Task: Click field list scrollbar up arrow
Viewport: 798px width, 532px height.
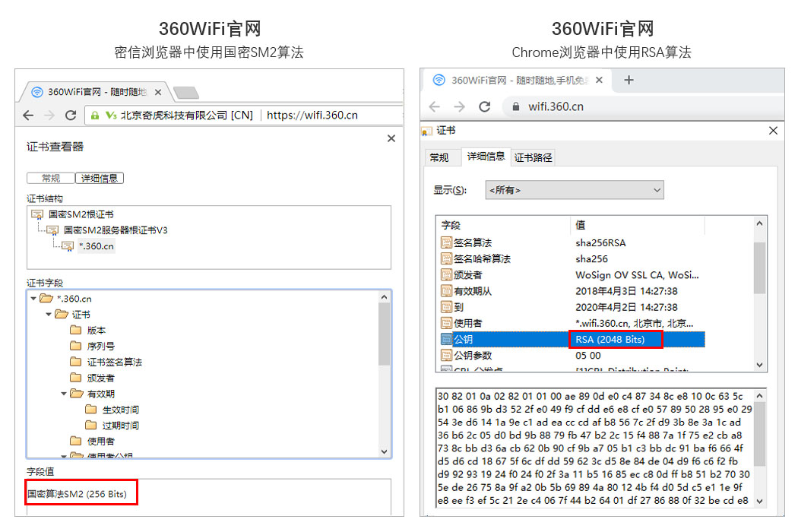Action: 759,223
